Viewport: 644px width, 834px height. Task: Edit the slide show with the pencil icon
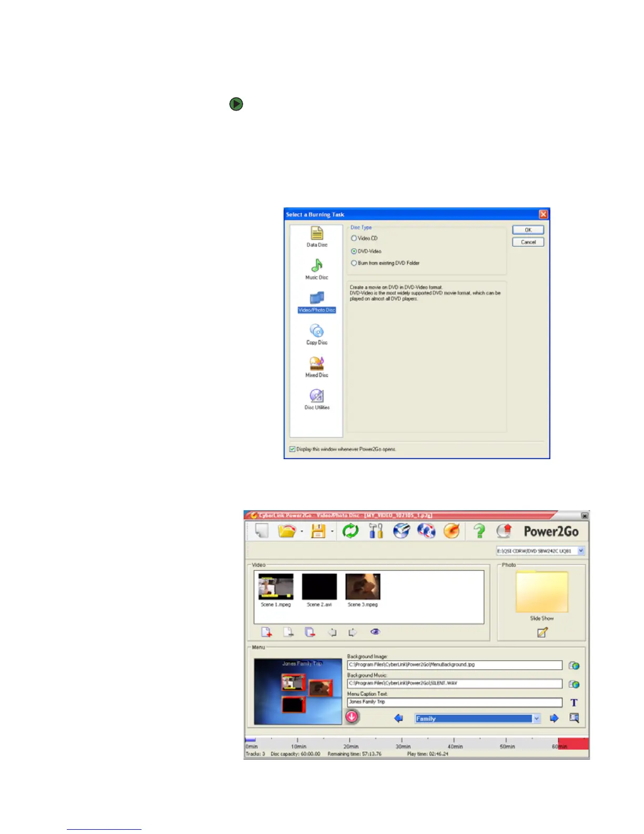tap(542, 632)
